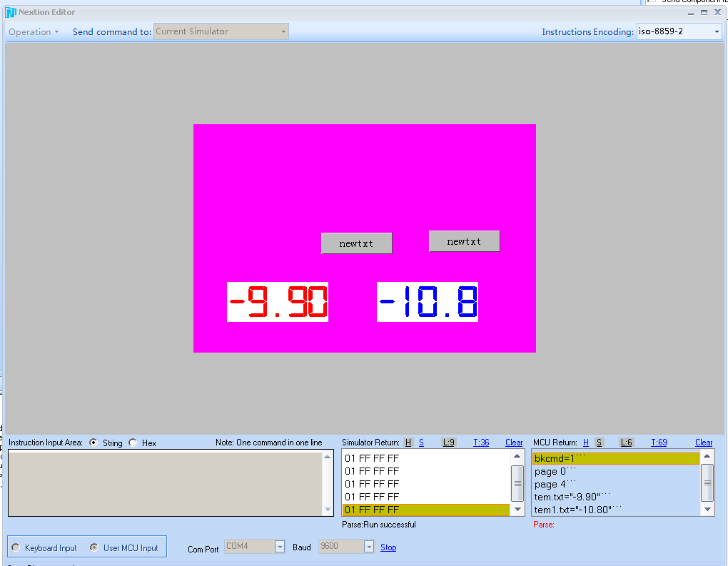
Task: Select the red -9.90 display
Action: [278, 302]
